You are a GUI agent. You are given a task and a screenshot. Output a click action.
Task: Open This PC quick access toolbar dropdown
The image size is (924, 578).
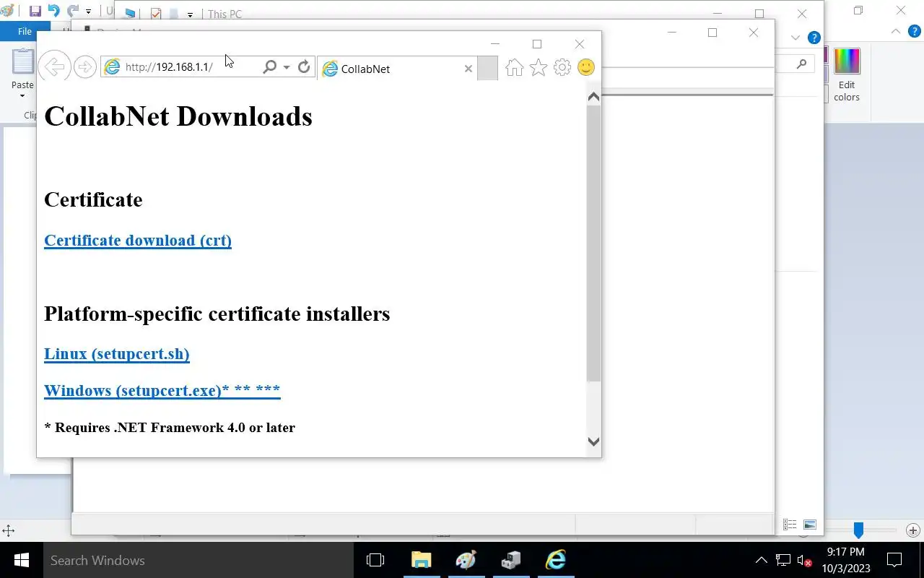190,14
